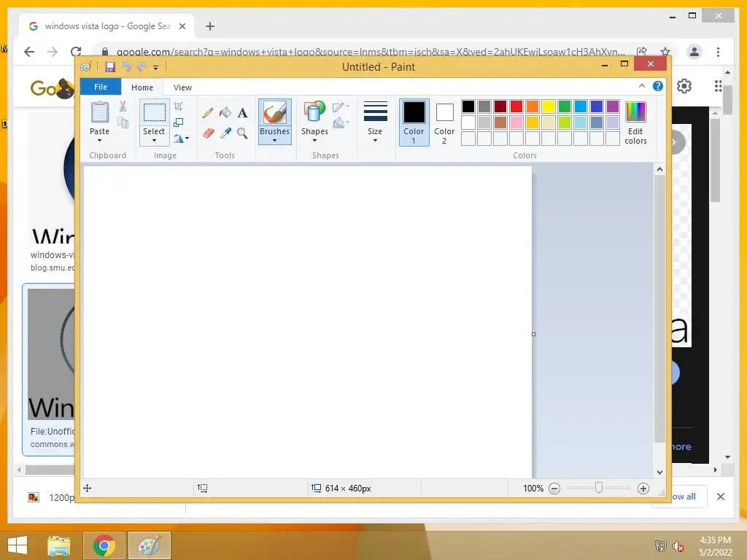Click Chrome reload page icon
Image resolution: width=747 pixels, height=560 pixels.
click(76, 52)
